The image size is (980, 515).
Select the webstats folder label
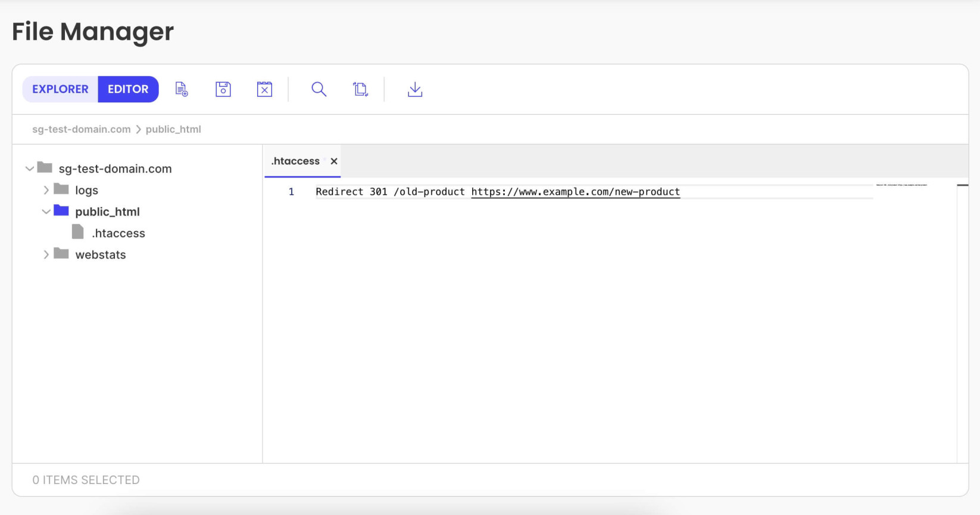coord(101,254)
